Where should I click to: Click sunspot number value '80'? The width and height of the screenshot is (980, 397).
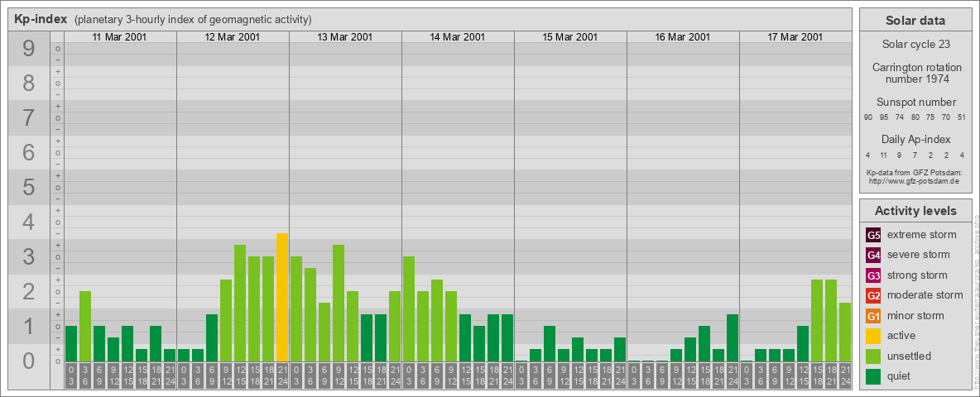[915, 117]
